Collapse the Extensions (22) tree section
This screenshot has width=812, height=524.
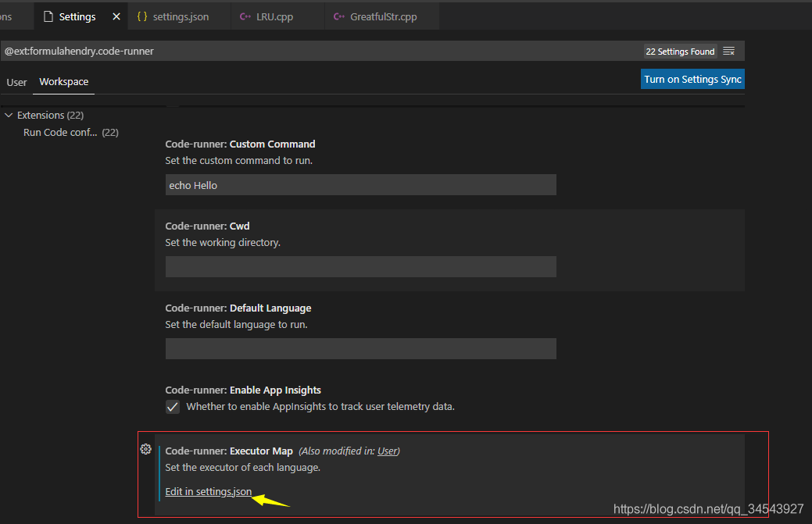tap(9, 115)
